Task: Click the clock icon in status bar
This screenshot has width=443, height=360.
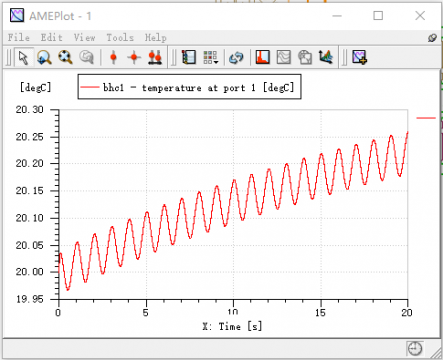Action: click(415, 349)
